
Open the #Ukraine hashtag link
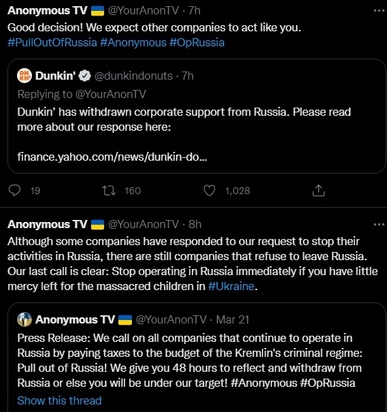(231, 286)
